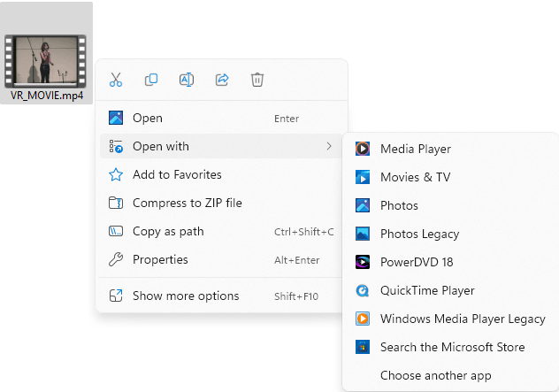Open with PowerDVD 18

pos(450,262)
